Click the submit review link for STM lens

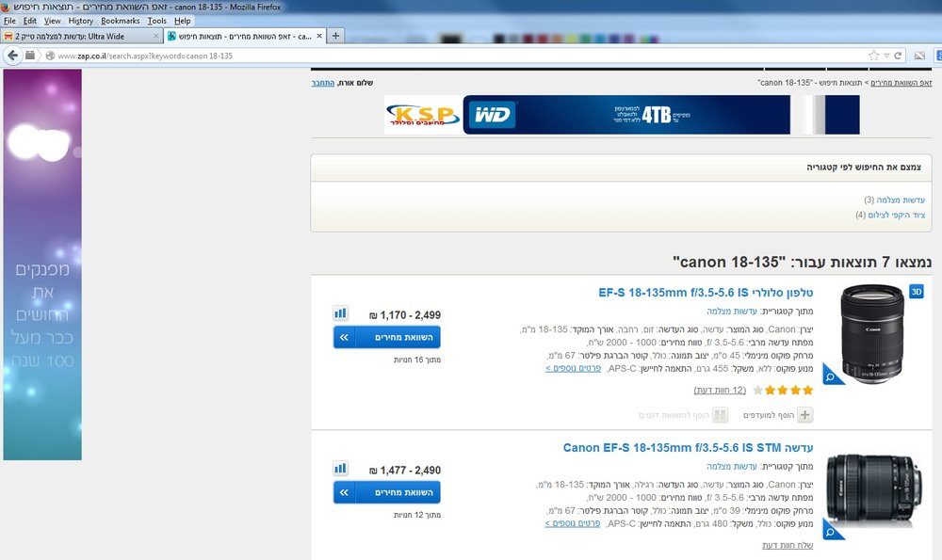click(x=788, y=545)
